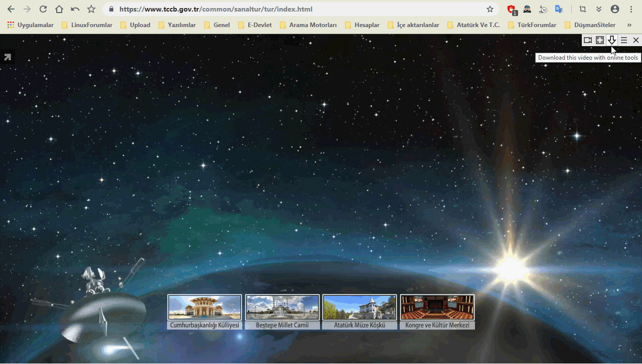The height and width of the screenshot is (364, 642).
Task: Open the İçe aktarılanlar bookmark folder
Action: (413, 25)
